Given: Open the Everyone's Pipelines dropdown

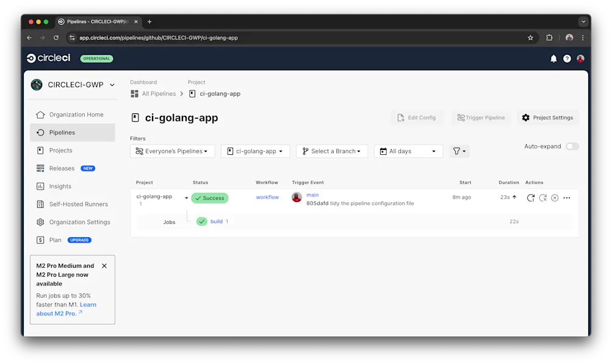Looking at the screenshot, I should click(172, 151).
